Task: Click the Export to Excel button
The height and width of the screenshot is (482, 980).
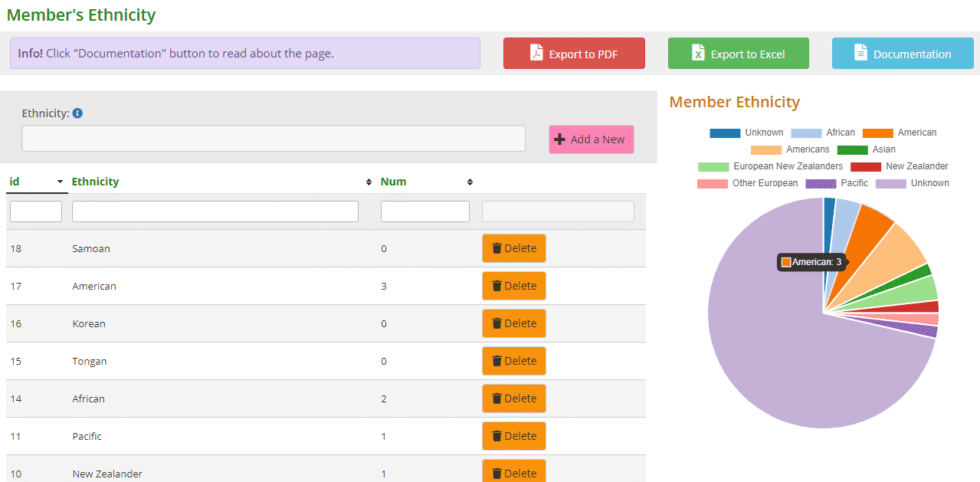Action: (x=739, y=54)
